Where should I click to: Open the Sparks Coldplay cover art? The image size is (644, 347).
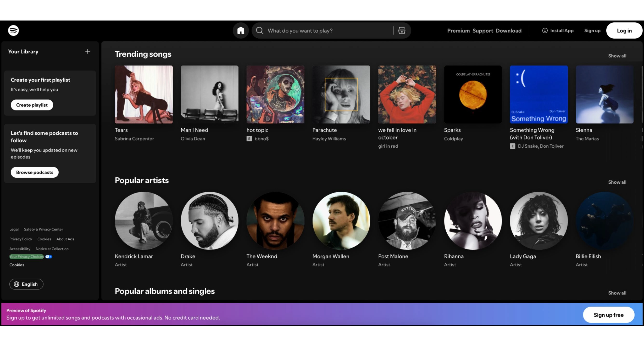[x=473, y=94]
